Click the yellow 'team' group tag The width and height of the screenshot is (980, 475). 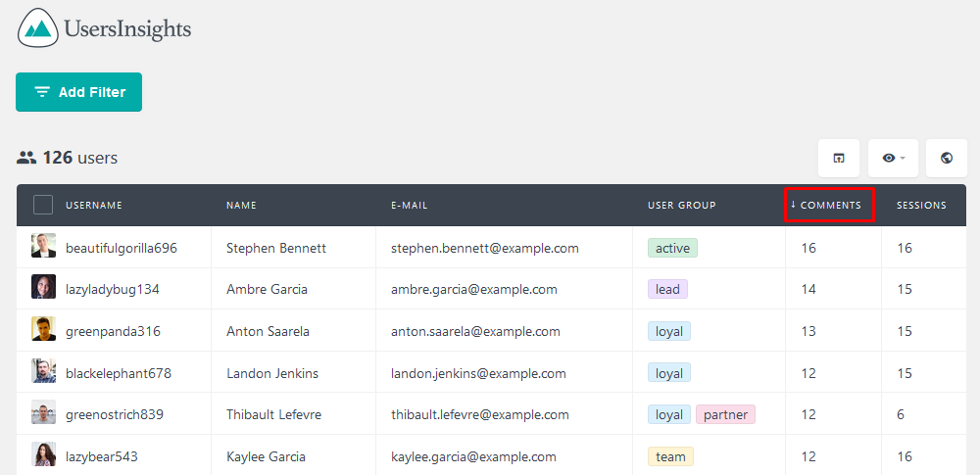point(670,456)
